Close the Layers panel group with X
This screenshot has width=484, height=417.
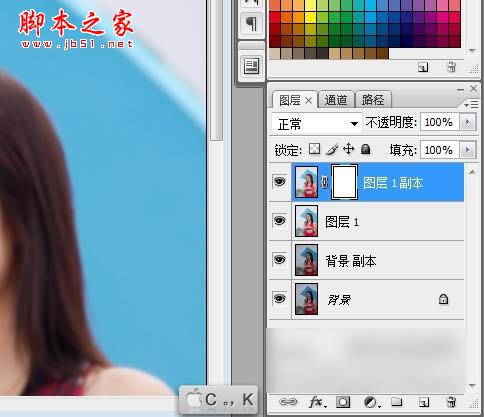(x=473, y=88)
